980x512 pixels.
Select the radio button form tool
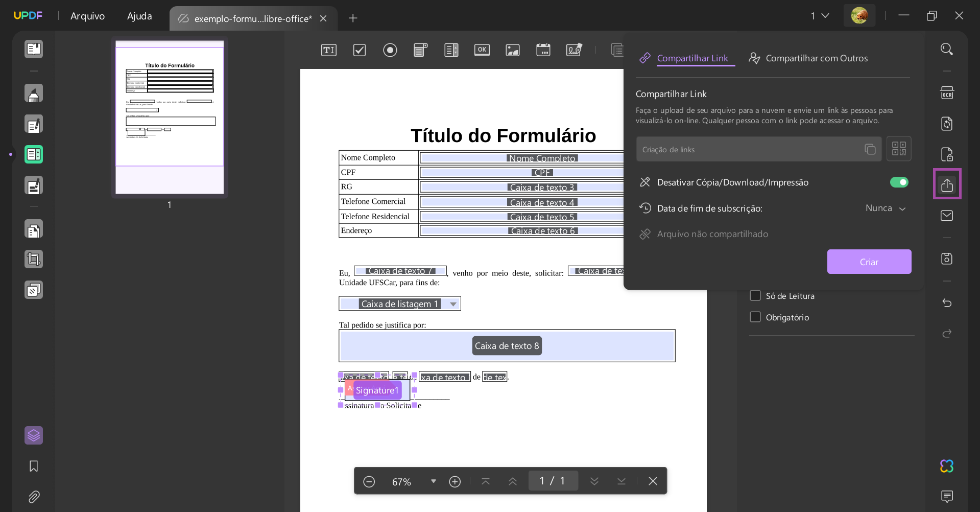tap(390, 50)
